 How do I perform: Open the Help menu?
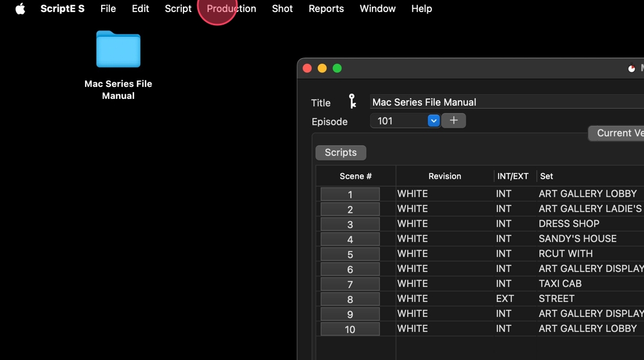pos(421,9)
